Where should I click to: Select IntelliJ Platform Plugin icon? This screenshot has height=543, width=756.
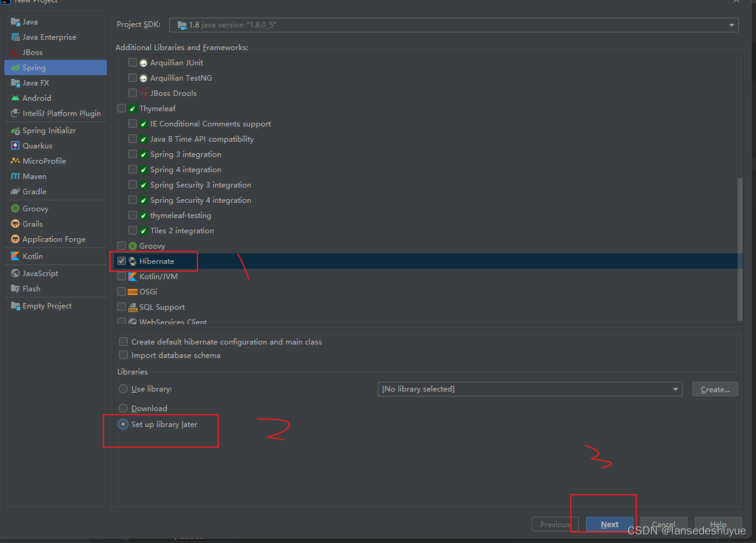pos(15,114)
